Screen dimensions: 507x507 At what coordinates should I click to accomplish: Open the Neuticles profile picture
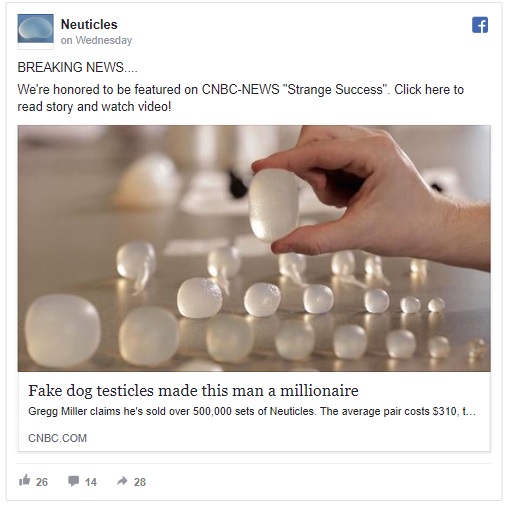tap(35, 29)
